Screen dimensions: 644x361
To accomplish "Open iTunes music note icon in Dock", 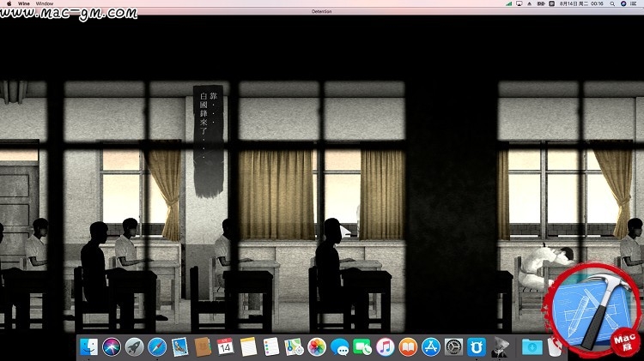I will click(386, 347).
